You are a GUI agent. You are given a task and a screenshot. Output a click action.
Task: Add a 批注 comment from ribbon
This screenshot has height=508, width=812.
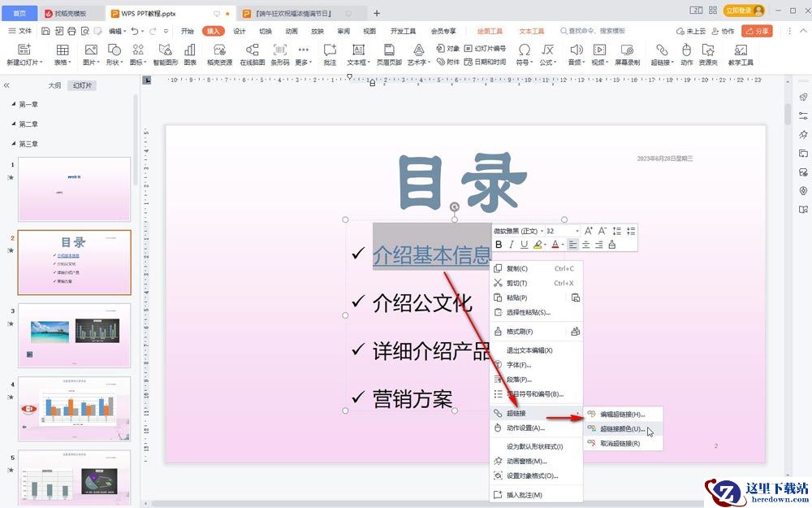(x=330, y=55)
